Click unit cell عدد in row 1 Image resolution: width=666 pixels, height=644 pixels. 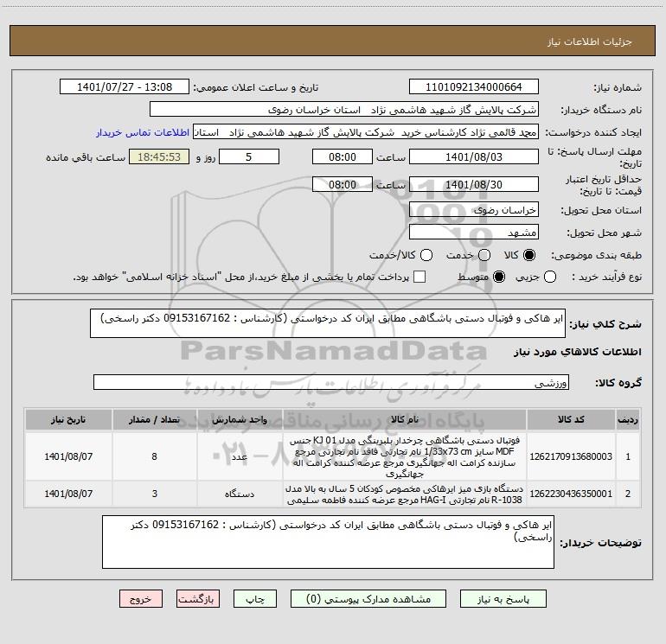tap(240, 456)
